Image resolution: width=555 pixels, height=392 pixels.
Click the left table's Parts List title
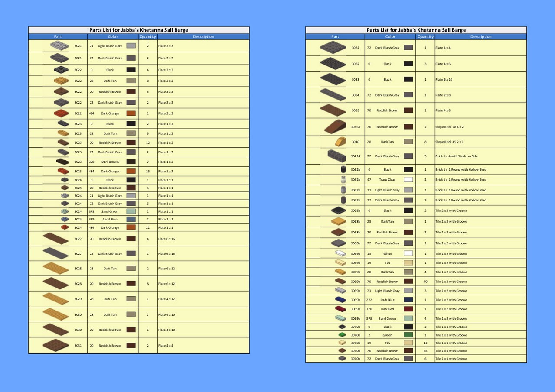click(139, 30)
